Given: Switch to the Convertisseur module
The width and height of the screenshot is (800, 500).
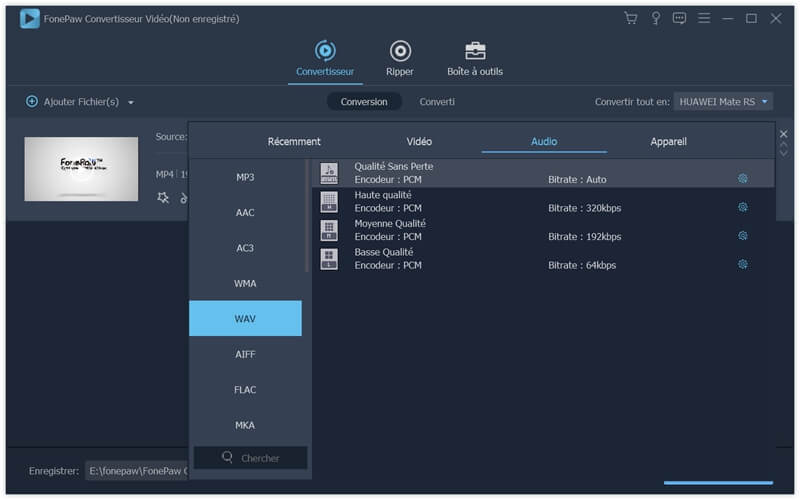Looking at the screenshot, I should pos(325,59).
